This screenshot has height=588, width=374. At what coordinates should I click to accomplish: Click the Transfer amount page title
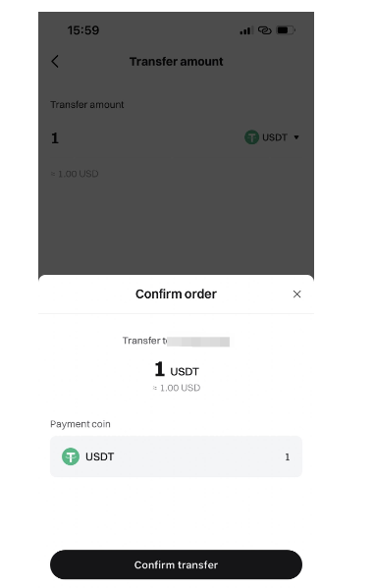click(x=177, y=62)
